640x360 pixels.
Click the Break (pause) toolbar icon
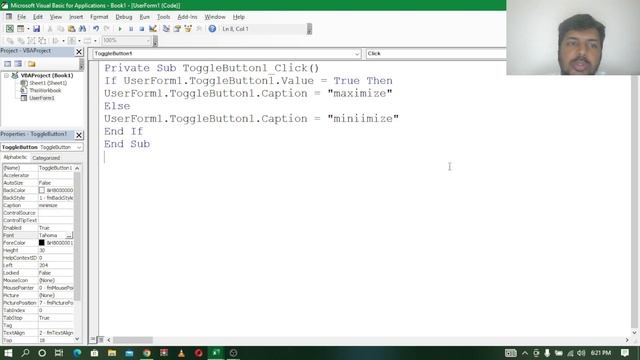click(x=131, y=29)
